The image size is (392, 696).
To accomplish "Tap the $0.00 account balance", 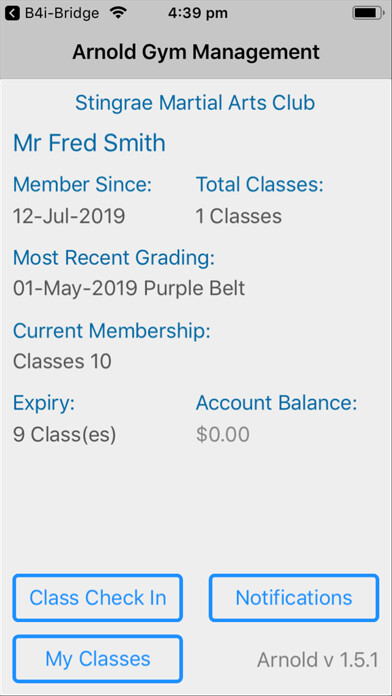I will (223, 435).
